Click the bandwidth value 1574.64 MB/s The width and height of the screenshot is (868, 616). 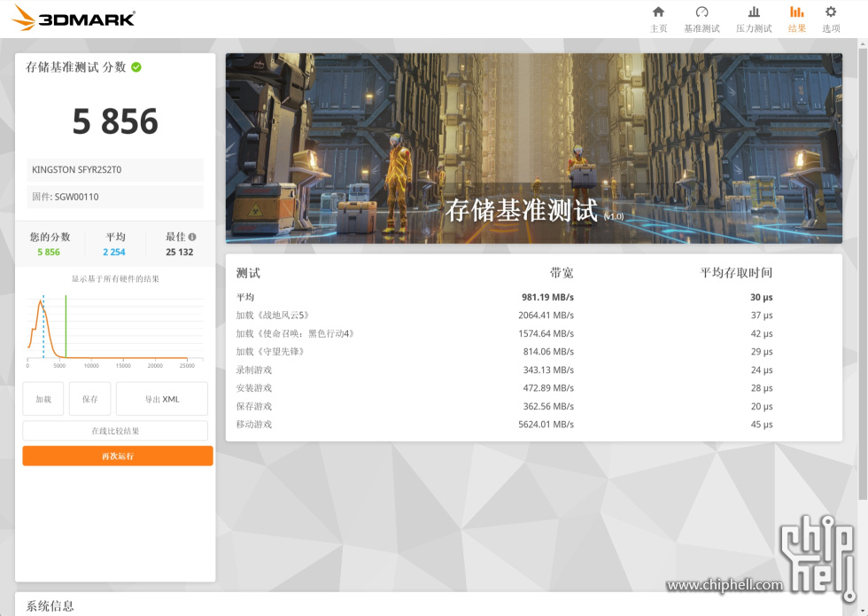[546, 333]
